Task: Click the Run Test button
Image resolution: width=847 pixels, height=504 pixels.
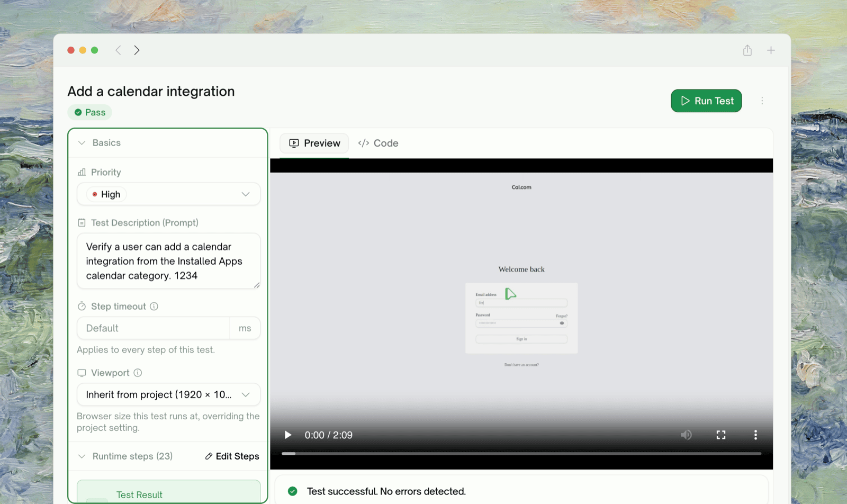Action: (706, 101)
